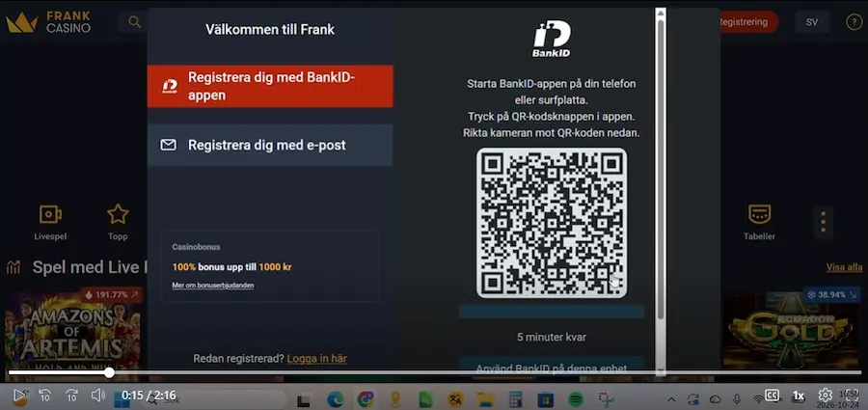Open Microsoft Store from the taskbar

(546, 399)
